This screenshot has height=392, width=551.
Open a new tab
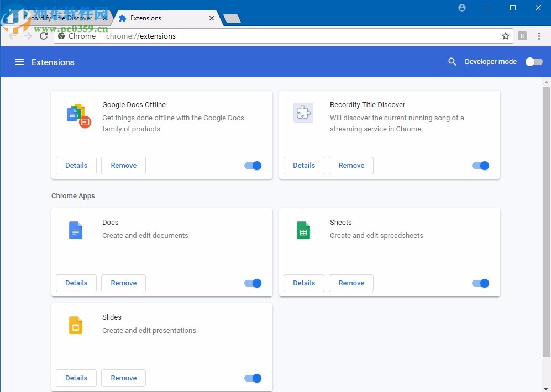point(232,19)
